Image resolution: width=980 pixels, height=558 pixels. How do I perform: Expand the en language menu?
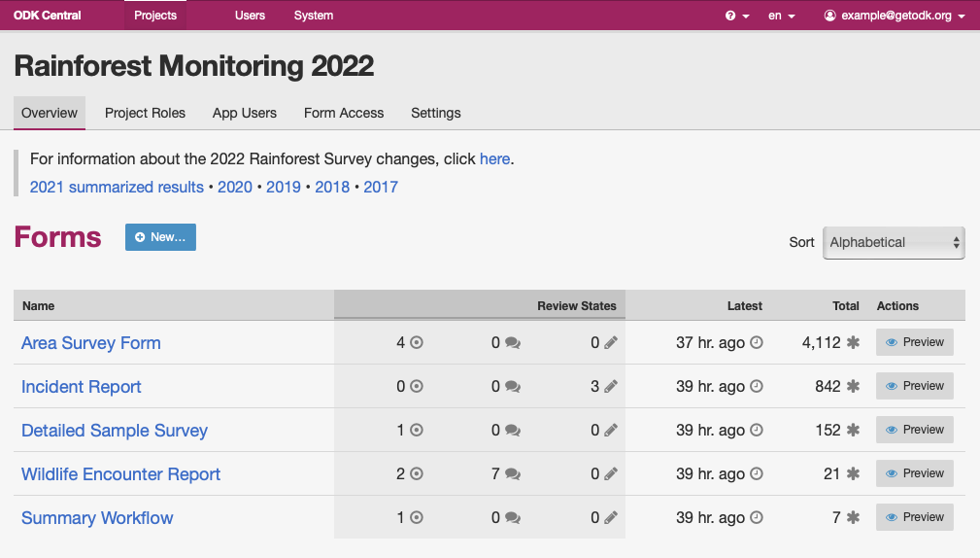(781, 16)
